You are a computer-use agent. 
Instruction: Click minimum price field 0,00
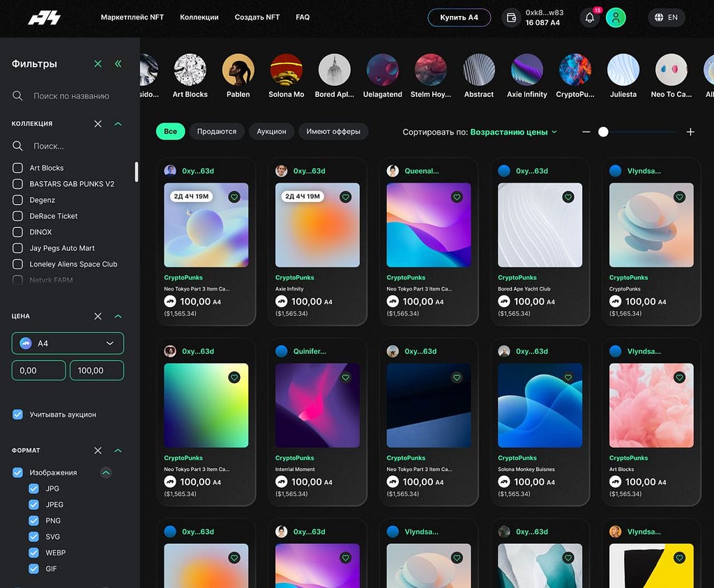tap(39, 371)
